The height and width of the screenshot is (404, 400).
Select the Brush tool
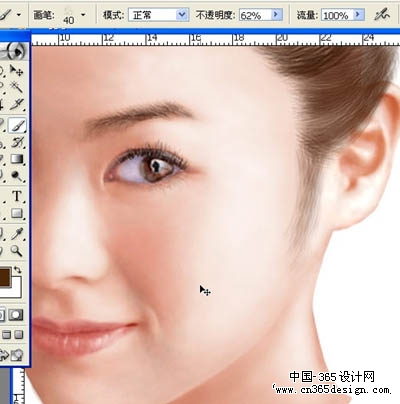click(17, 125)
